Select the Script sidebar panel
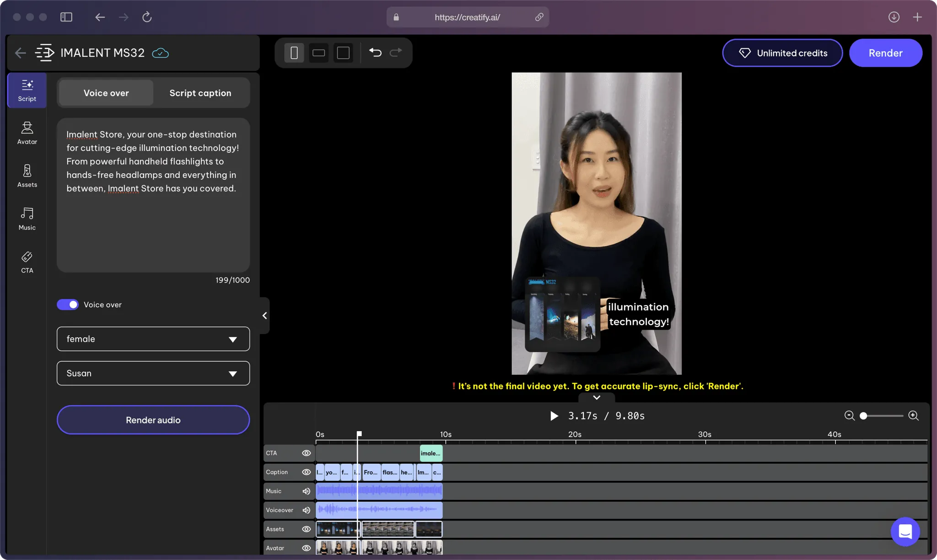Image resolution: width=937 pixels, height=560 pixels. [27, 90]
